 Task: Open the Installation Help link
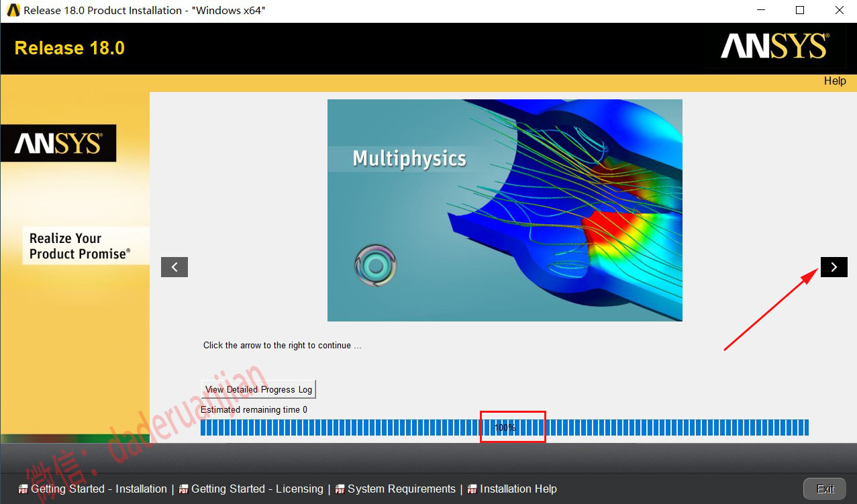[518, 489]
